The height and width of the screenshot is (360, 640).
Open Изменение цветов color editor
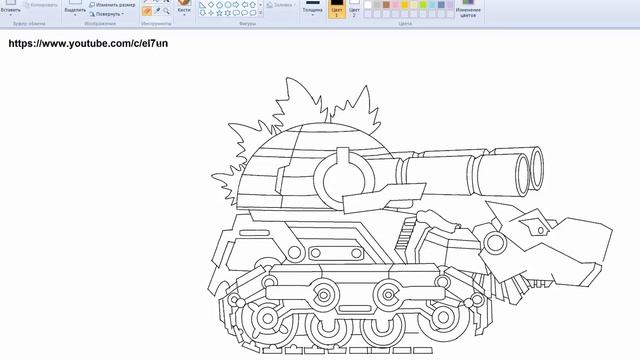point(468,9)
